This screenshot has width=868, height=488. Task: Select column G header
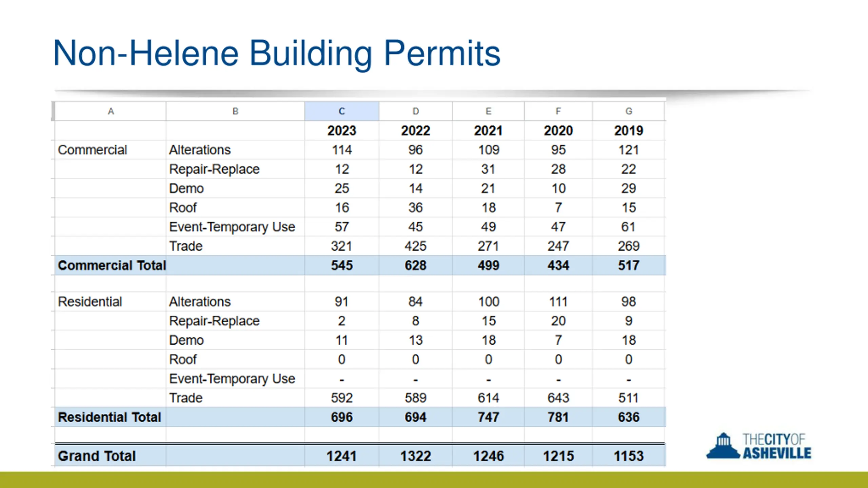click(x=629, y=111)
